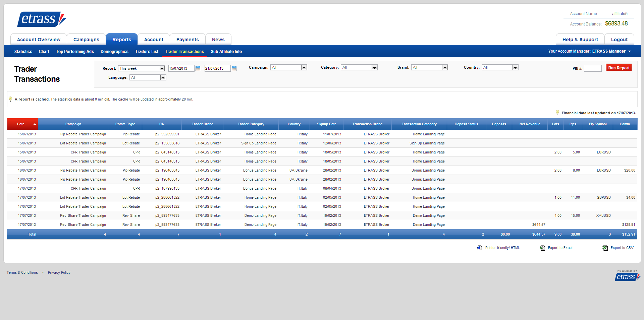Sort by the Comm. column header
Screen dimensions: 644x320
[x=625, y=124]
